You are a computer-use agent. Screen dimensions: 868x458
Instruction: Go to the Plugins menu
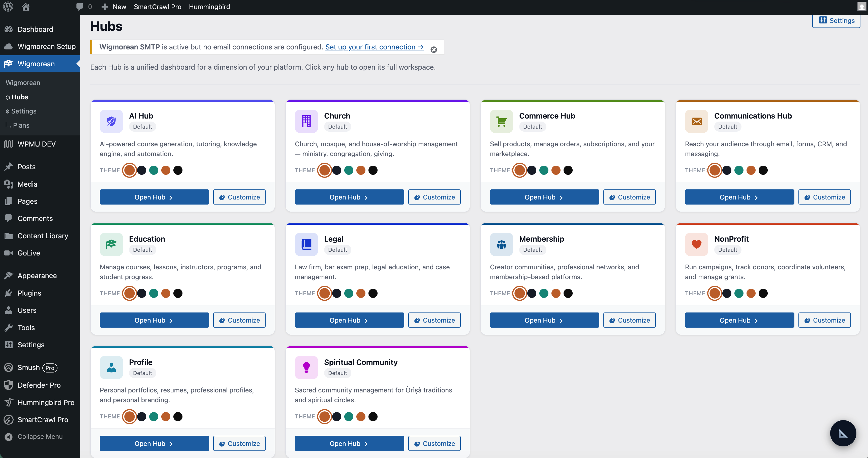40,293
